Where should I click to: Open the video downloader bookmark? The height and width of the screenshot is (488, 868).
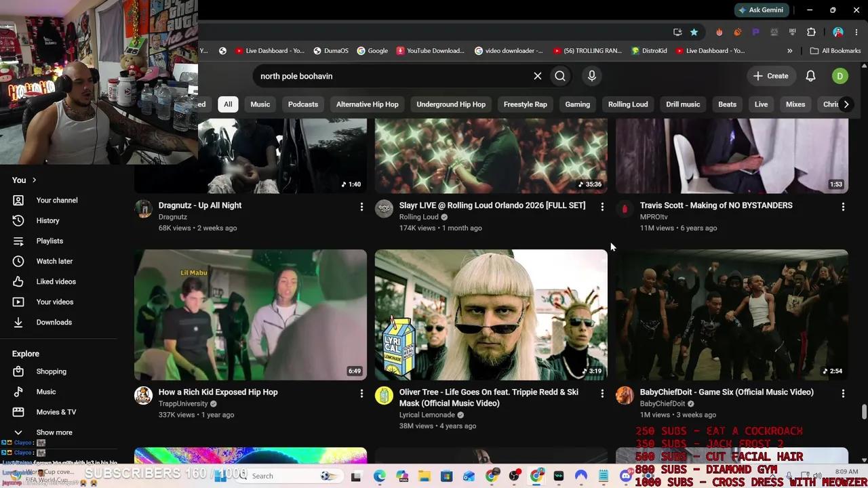[509, 51]
